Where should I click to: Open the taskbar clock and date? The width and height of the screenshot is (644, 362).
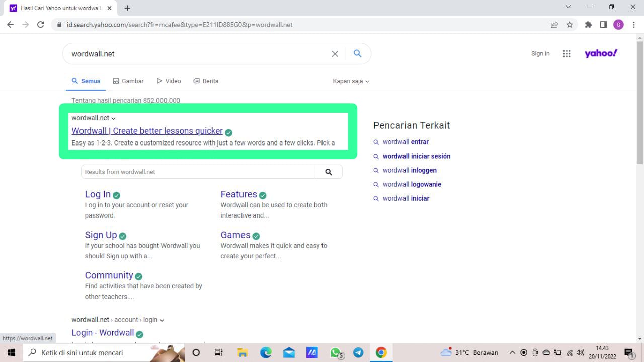(x=602, y=352)
